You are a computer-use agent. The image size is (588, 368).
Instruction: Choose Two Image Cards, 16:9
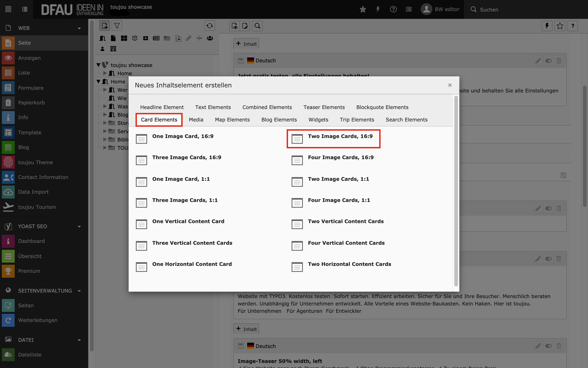click(x=333, y=139)
